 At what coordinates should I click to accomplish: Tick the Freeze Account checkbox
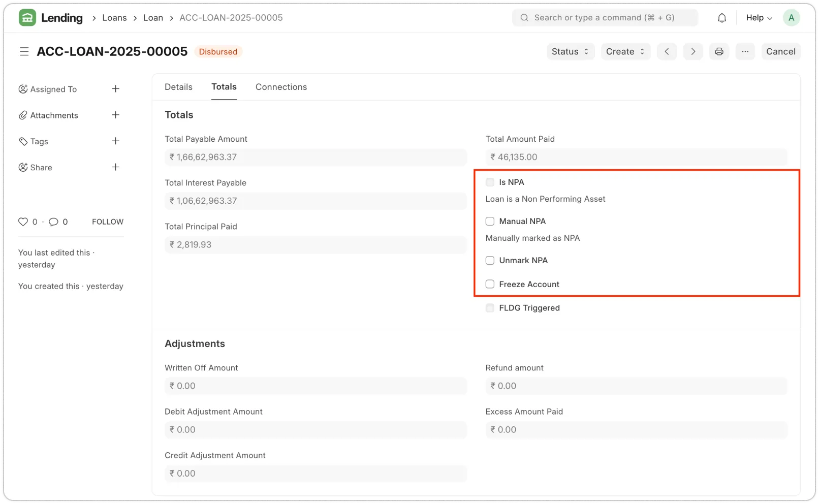coord(490,285)
